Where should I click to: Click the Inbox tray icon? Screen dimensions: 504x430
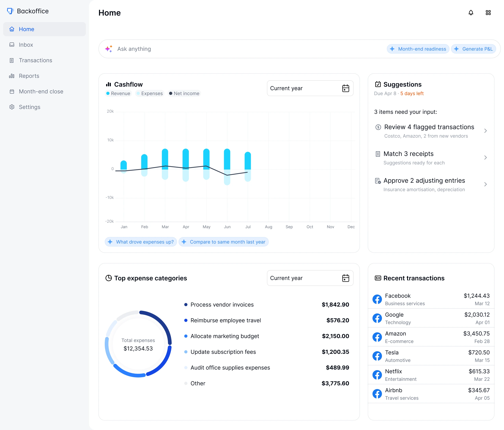[12, 45]
